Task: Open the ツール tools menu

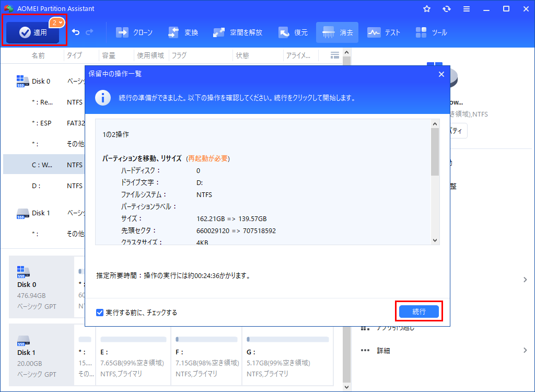Action: 431,32
